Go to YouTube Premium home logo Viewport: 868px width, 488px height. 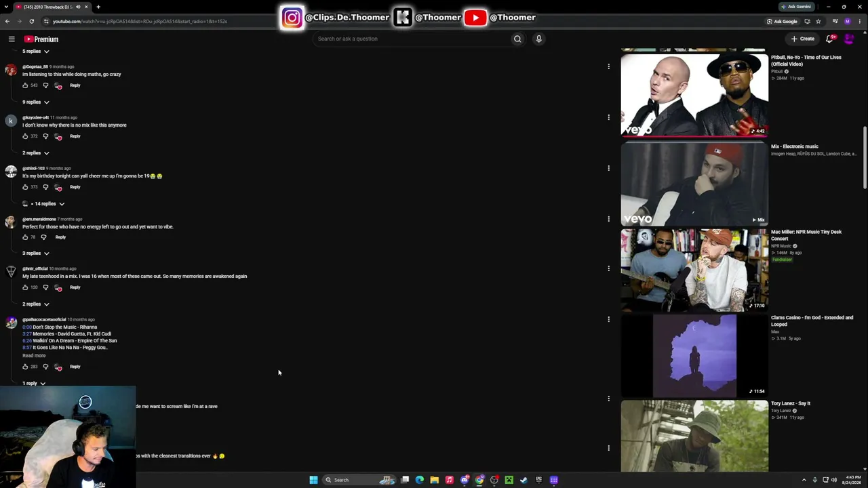coord(41,39)
